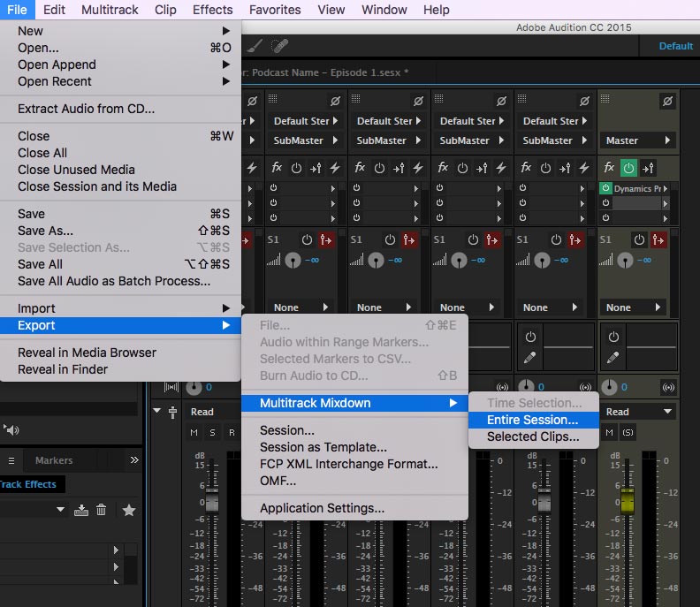Click the Master track yellow volume fader
This screenshot has height=607, width=700.
click(627, 501)
